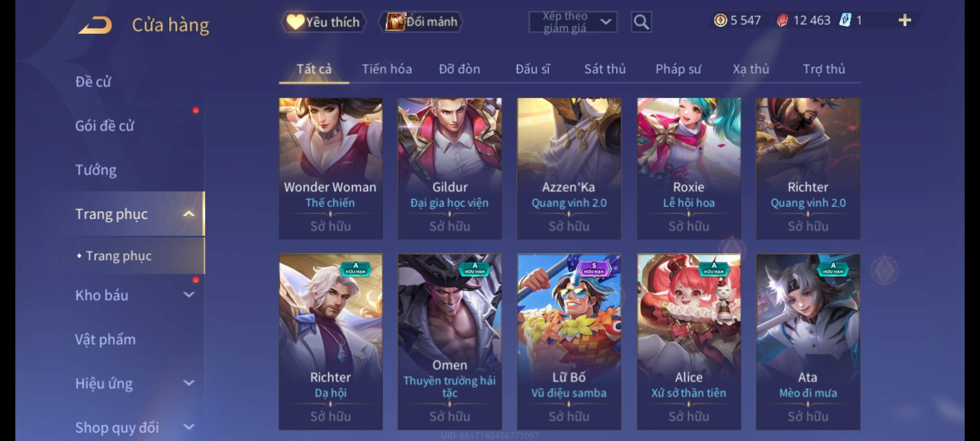Open Lữ Bố Vũ điệu samba skin
This screenshot has height=441, width=980.
(569, 342)
